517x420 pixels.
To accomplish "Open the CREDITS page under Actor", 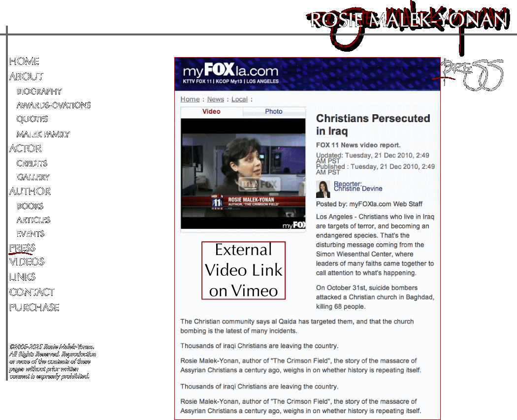I will coord(32,163).
